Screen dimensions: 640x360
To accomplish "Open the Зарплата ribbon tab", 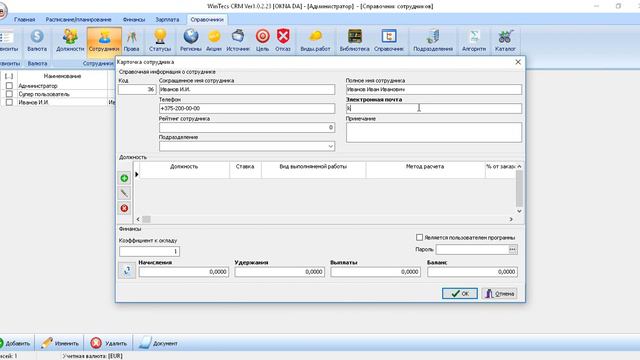I will click(167, 19).
